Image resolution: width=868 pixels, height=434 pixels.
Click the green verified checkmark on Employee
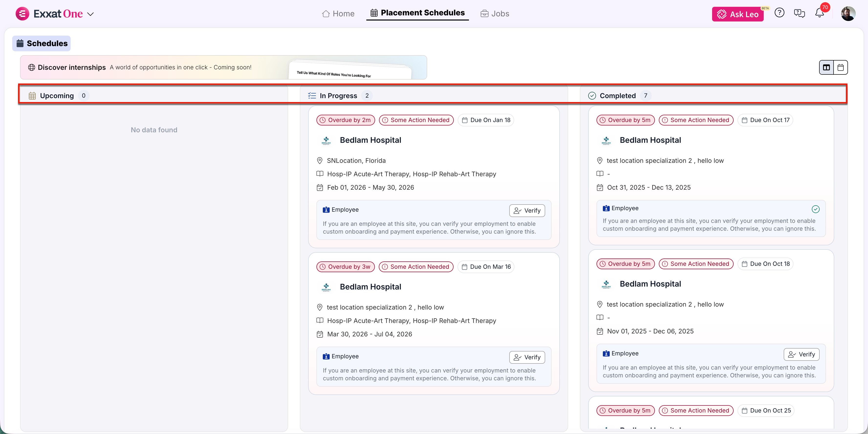pos(815,209)
